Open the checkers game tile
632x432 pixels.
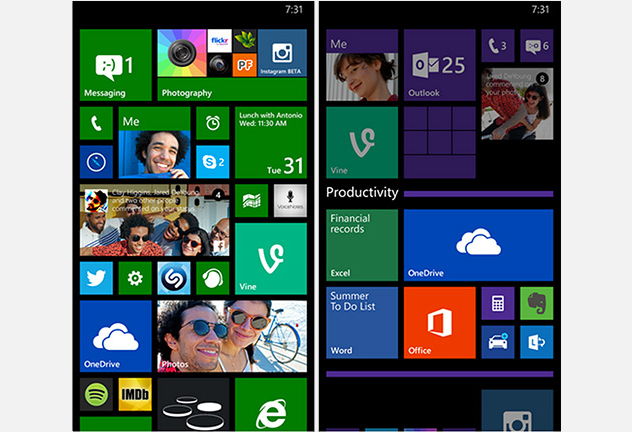(193, 405)
